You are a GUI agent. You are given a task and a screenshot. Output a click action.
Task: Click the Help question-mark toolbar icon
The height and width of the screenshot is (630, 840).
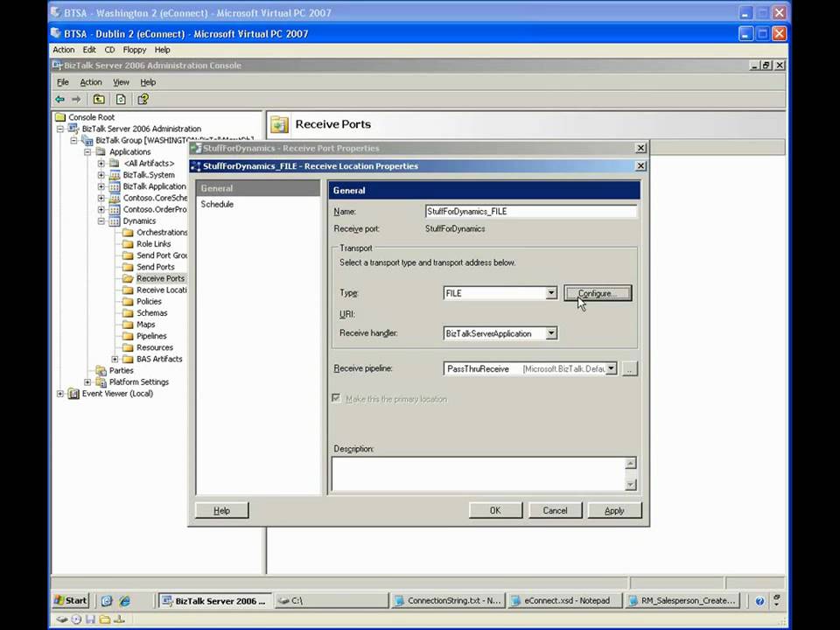coord(143,99)
